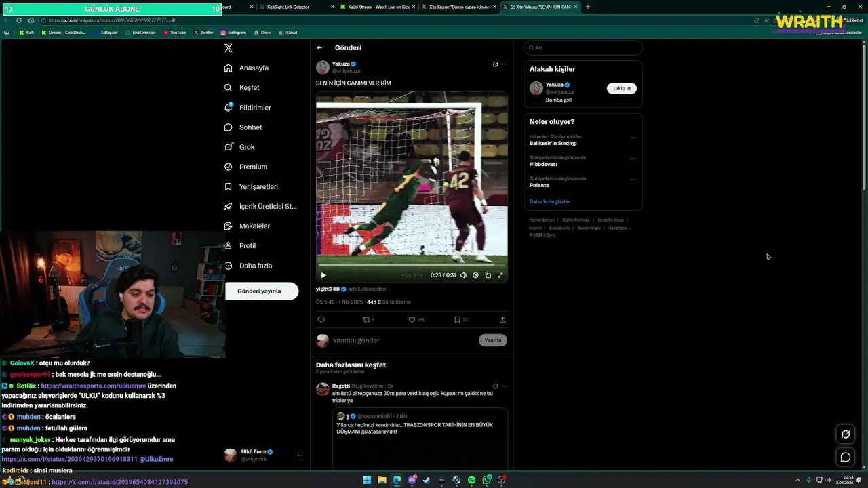The width and height of the screenshot is (868, 488).
Task: Switch to X'te Kupün tab
Action: click(459, 7)
